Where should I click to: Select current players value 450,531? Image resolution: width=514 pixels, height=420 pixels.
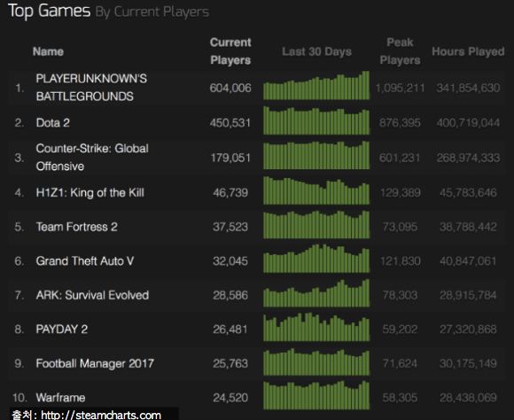coord(230,123)
